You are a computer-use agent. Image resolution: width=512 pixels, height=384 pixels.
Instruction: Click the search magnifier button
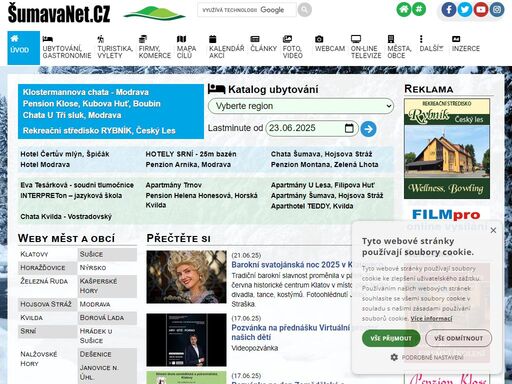pyautogui.click(x=304, y=10)
